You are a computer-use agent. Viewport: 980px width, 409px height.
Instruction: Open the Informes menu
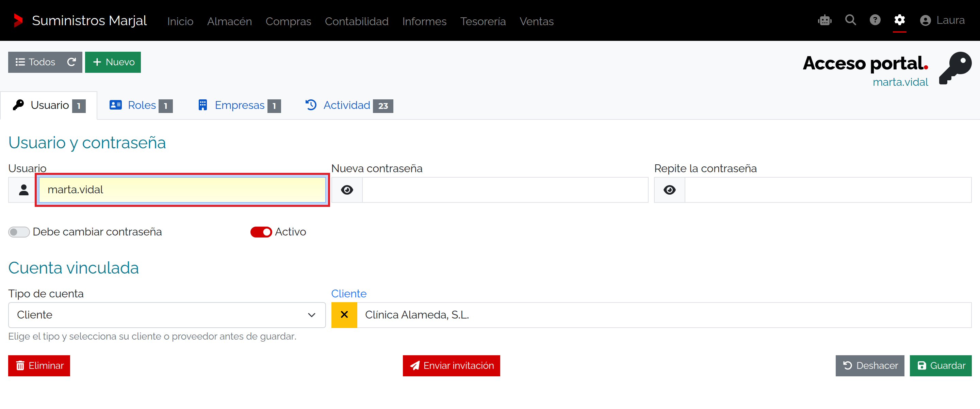pyautogui.click(x=424, y=21)
